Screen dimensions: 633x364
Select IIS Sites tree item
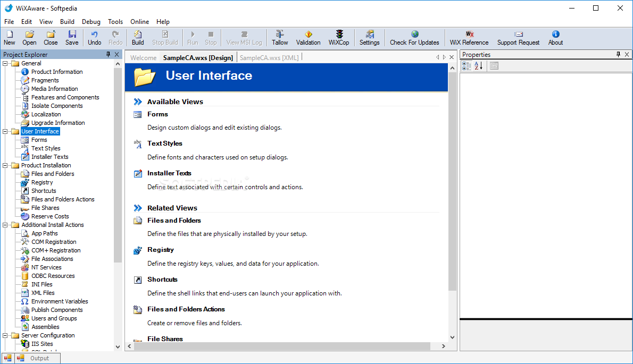42,344
